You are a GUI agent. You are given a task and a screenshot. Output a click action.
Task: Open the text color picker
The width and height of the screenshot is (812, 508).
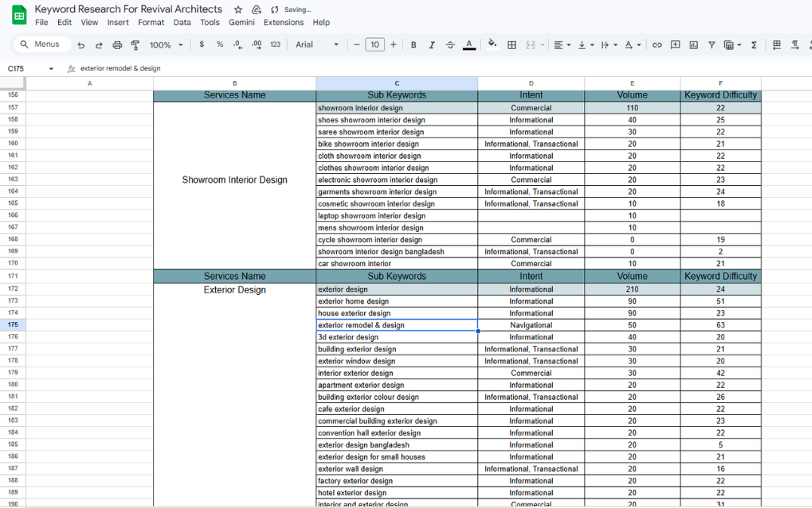[469, 45]
